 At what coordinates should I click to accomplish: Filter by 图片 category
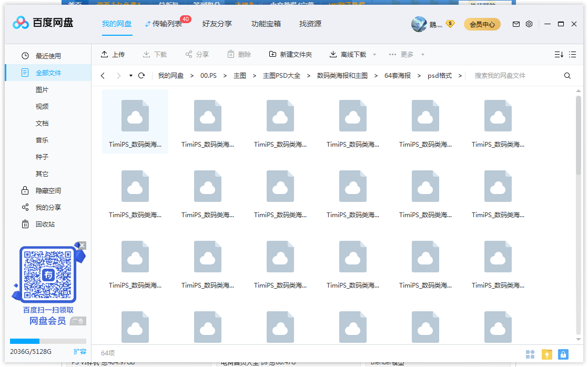pyautogui.click(x=42, y=89)
